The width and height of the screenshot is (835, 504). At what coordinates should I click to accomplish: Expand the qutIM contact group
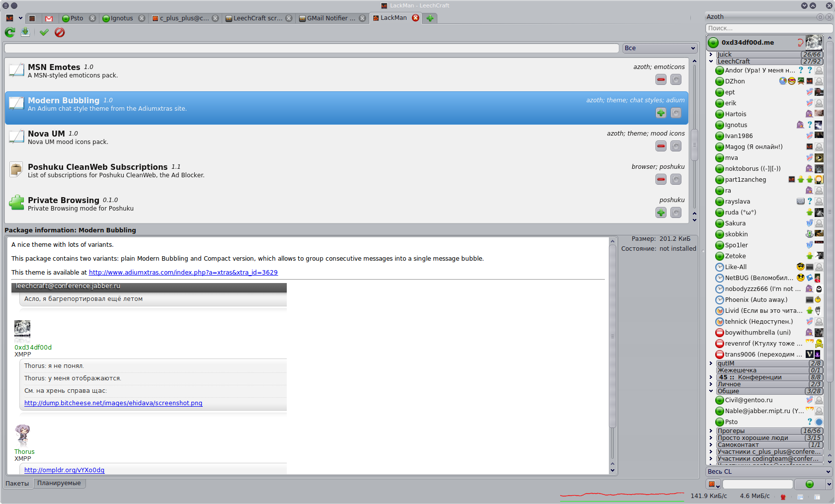[x=711, y=363]
